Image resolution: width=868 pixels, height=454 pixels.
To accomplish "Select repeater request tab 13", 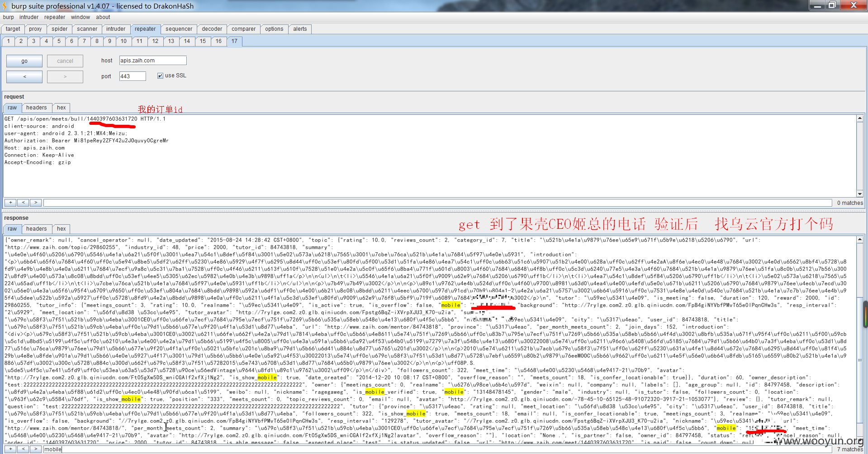I will point(171,41).
